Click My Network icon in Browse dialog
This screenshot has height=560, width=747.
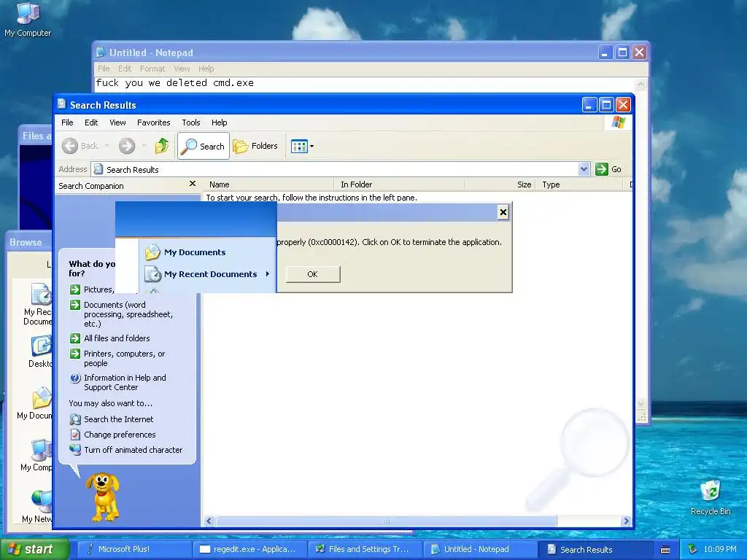[37, 506]
